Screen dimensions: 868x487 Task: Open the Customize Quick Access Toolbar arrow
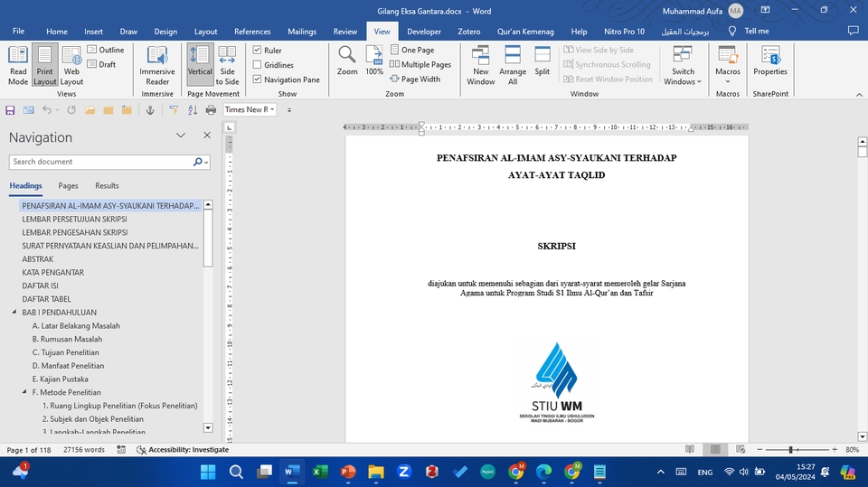tap(289, 110)
